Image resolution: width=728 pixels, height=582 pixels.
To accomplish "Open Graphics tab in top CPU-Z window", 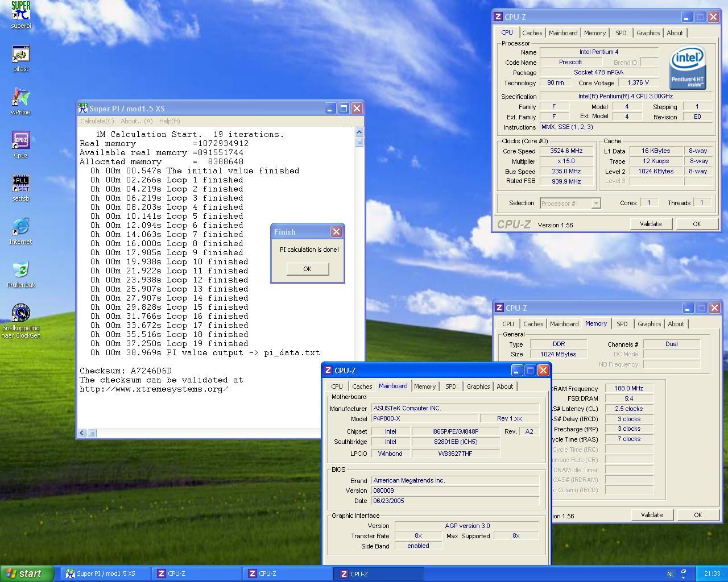I will pyautogui.click(x=648, y=33).
